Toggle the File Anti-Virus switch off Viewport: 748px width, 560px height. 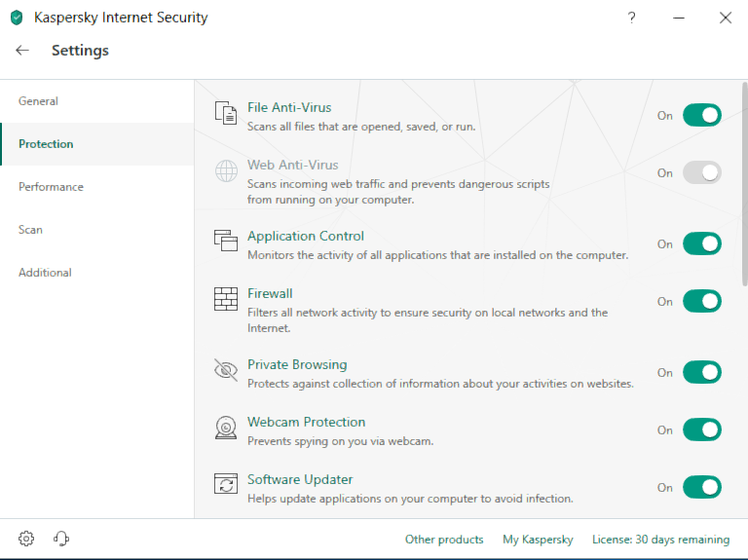tap(701, 115)
